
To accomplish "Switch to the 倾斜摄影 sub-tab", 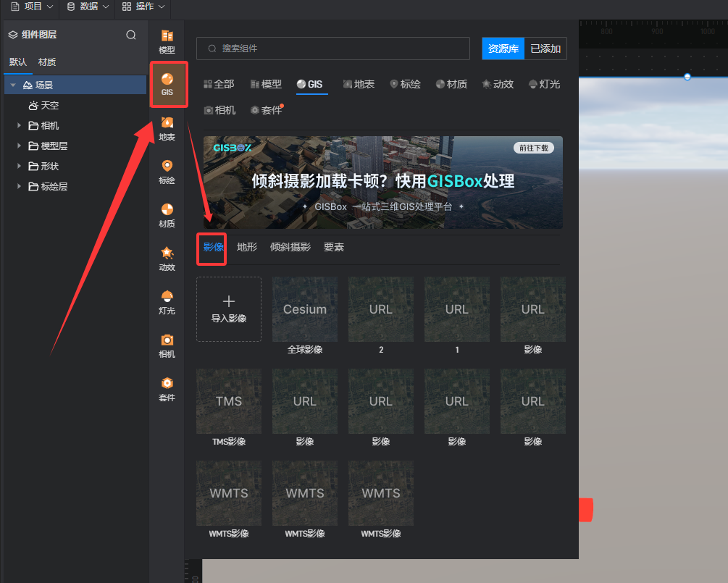I will [x=290, y=247].
